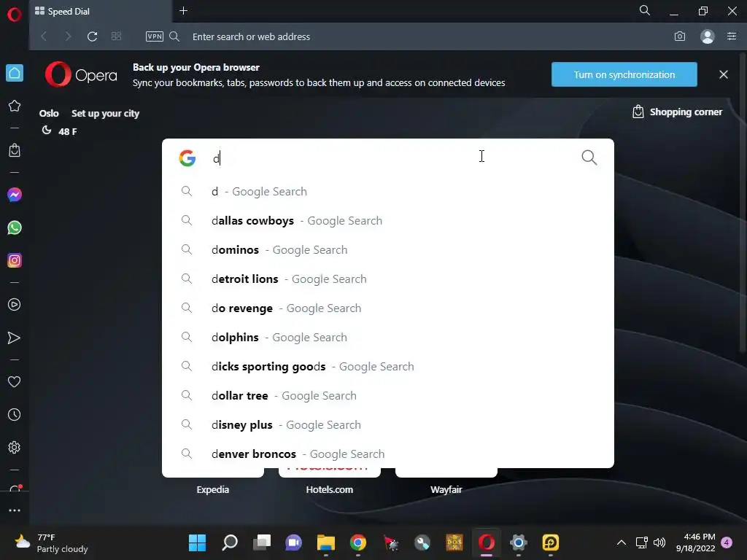Open the user profile account icon

tap(708, 36)
